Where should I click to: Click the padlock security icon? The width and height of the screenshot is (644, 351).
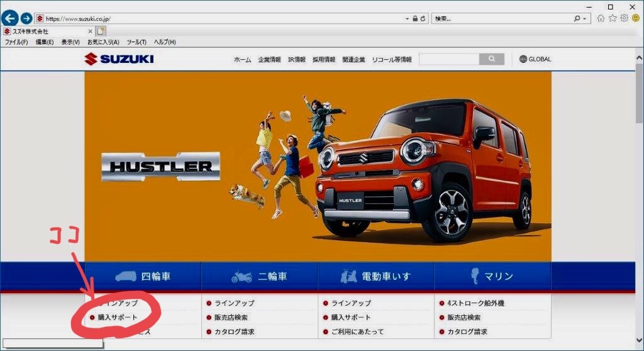[415, 18]
